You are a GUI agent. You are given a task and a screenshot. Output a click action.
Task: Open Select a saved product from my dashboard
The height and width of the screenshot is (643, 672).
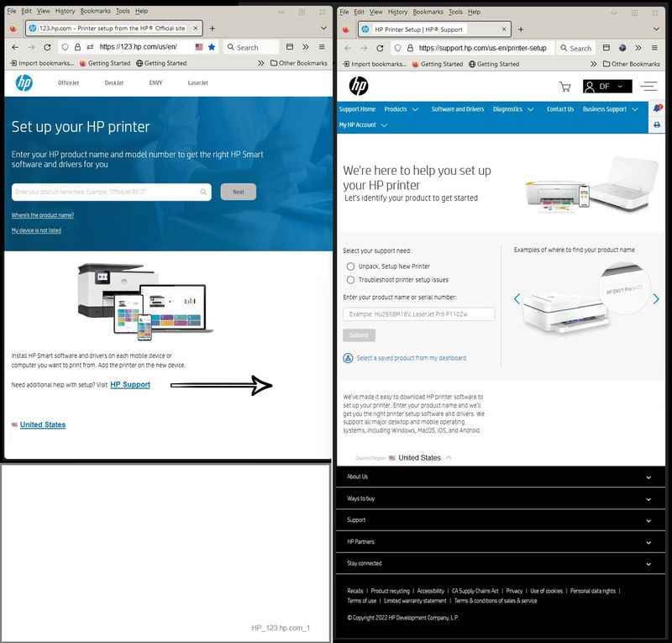coord(411,358)
